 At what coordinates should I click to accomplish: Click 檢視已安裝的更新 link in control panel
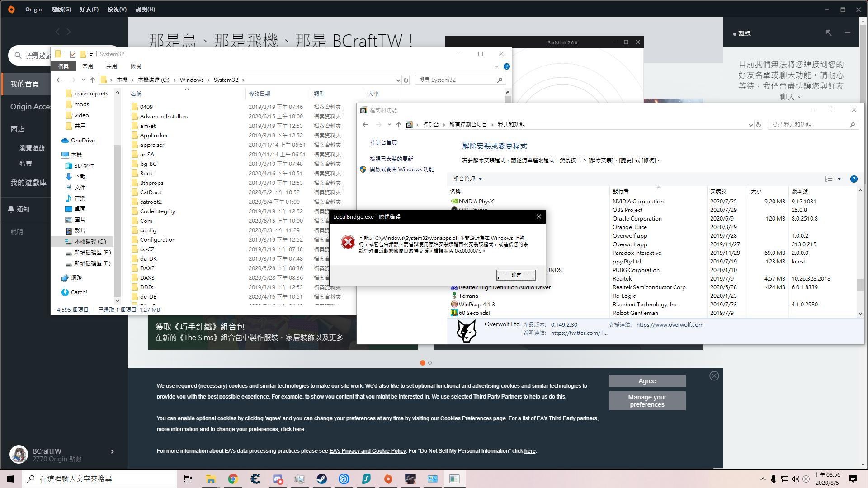[x=391, y=159]
